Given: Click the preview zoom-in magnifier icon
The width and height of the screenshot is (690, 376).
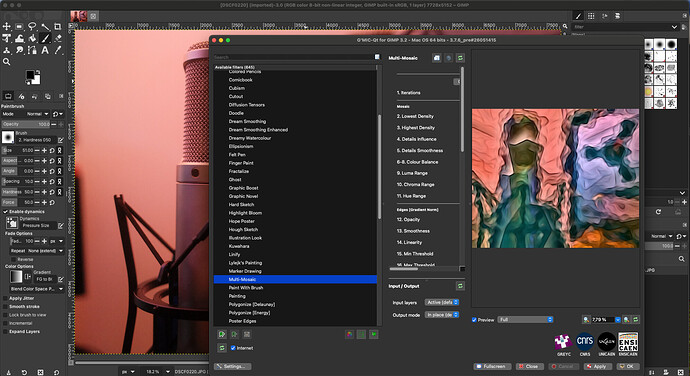Looking at the screenshot, I should [627, 320].
